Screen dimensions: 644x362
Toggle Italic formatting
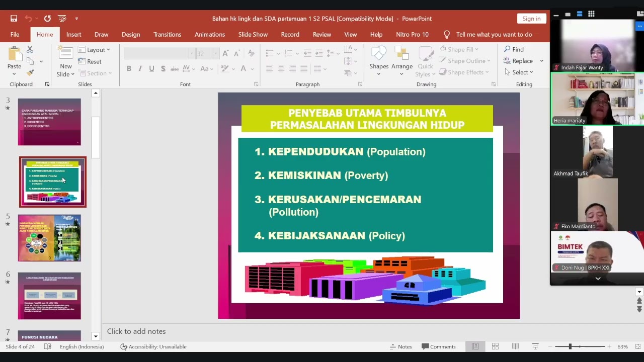coord(140,69)
